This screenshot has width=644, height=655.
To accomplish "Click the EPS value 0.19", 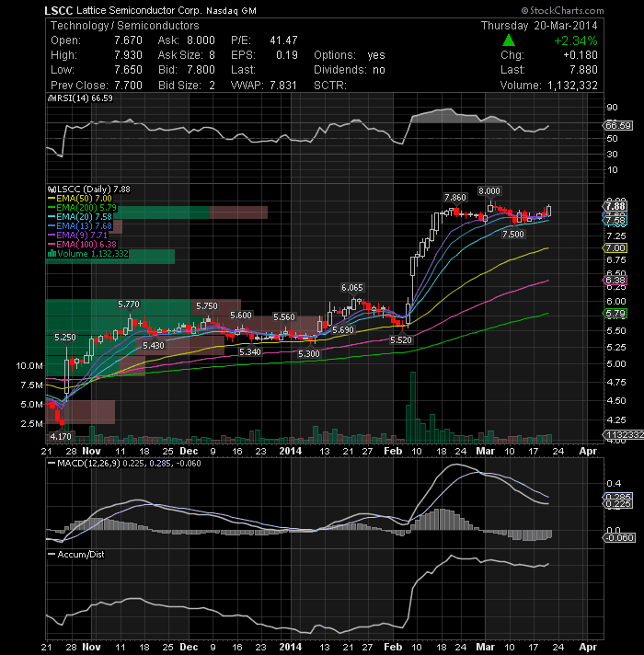I will coord(287,55).
